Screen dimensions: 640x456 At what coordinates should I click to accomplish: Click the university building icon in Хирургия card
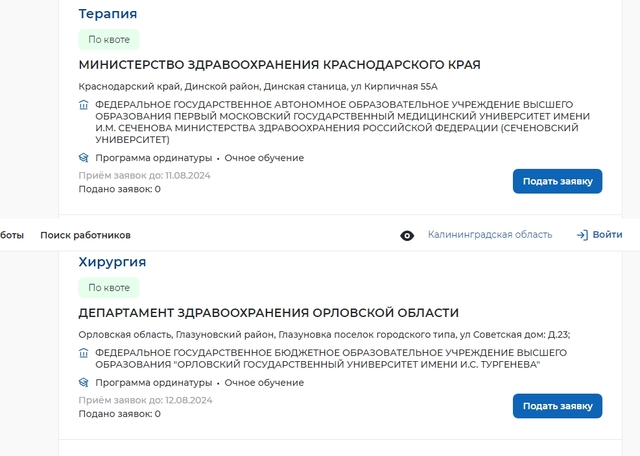[84, 353]
